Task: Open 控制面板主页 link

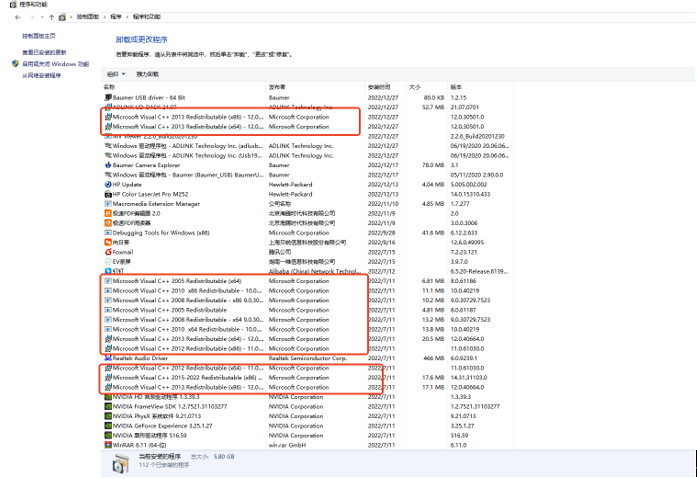Action: (39, 36)
